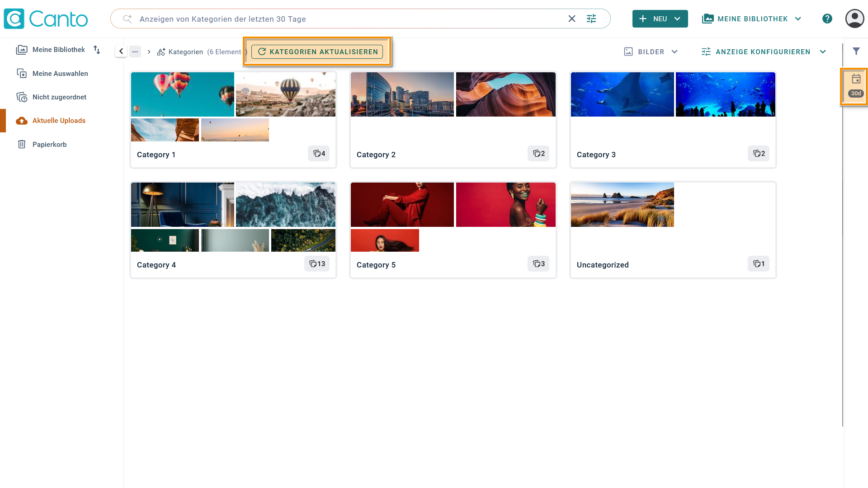Click Category 2 title
The image size is (868, 488).
tap(376, 155)
